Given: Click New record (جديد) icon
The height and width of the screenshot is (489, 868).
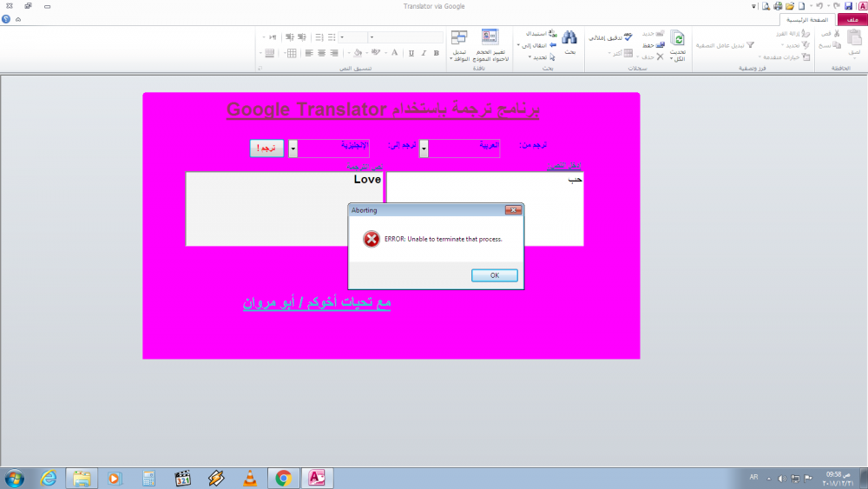Looking at the screenshot, I should pyautogui.click(x=660, y=34).
